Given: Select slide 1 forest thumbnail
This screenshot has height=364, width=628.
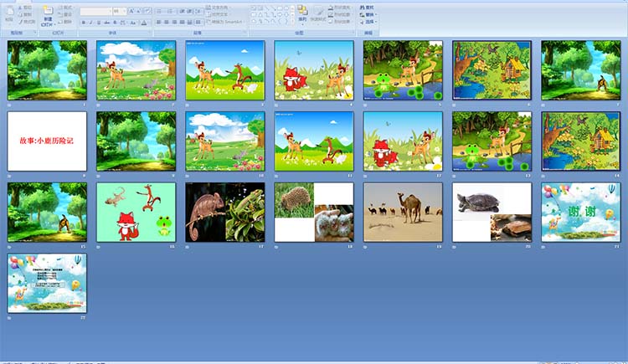Looking at the screenshot, I should pyautogui.click(x=47, y=70).
